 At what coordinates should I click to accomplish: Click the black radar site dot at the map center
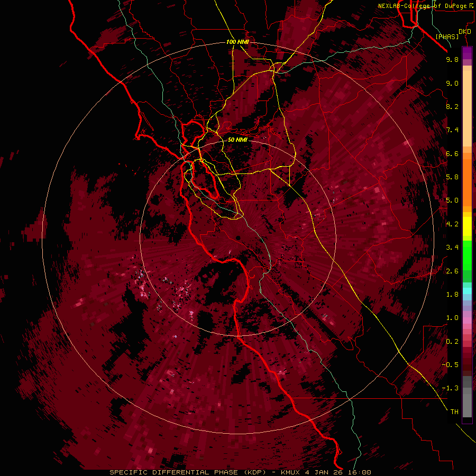coord(239,238)
